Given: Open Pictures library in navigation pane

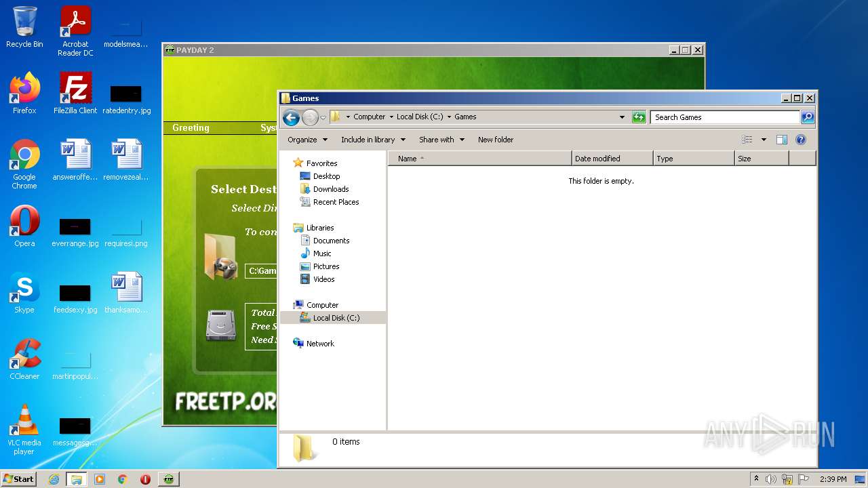Looking at the screenshot, I should (326, 266).
